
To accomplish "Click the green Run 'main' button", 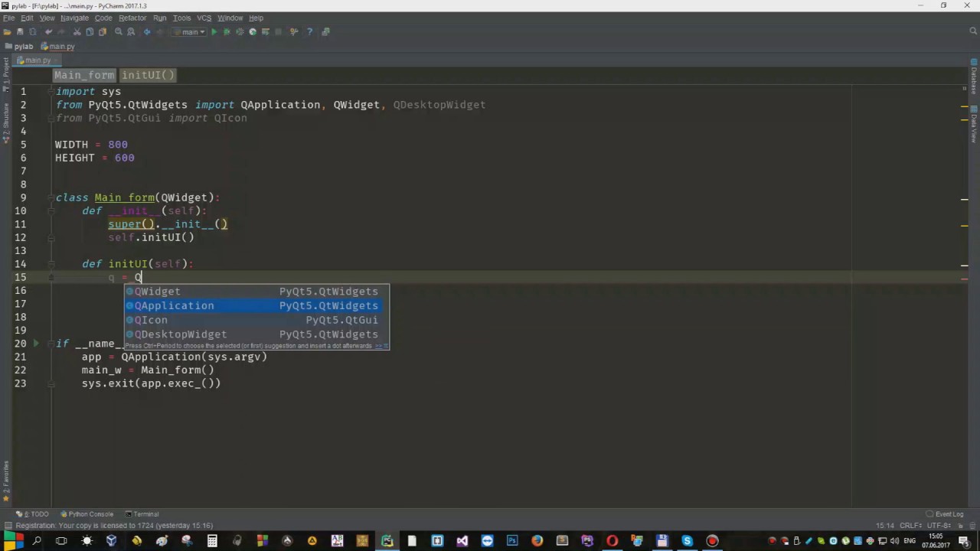I will click(214, 32).
